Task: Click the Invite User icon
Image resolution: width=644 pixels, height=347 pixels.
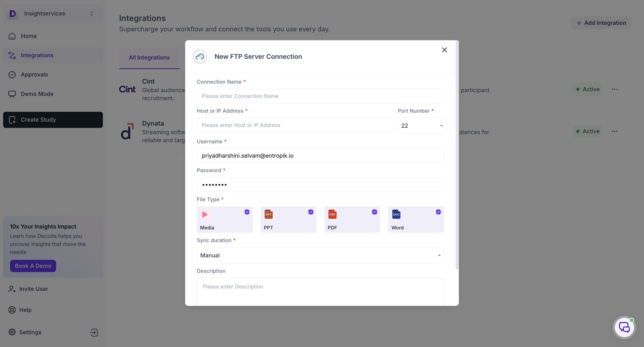Action: click(12, 289)
